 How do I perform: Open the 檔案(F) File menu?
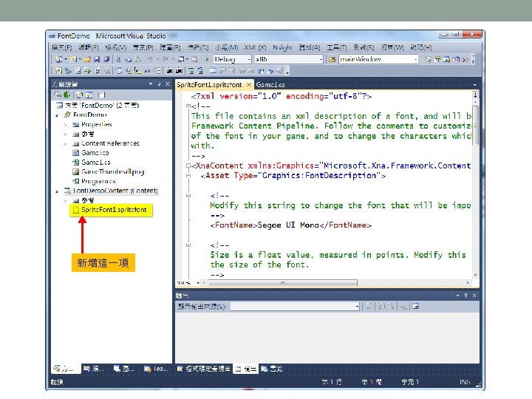click(62, 47)
